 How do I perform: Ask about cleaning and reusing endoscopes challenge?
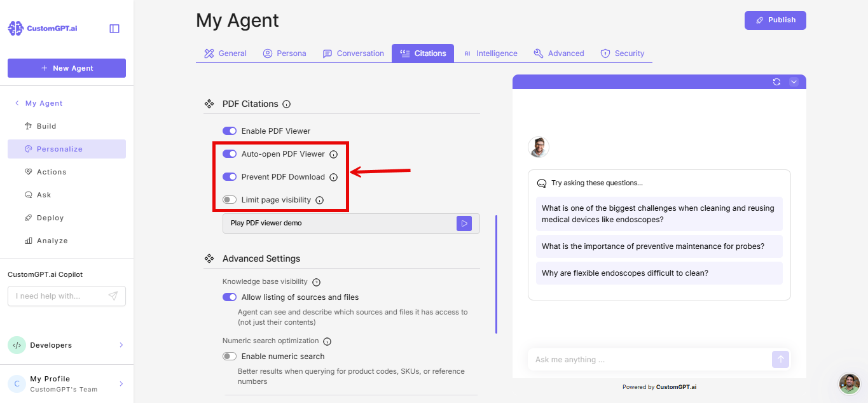[x=659, y=214]
